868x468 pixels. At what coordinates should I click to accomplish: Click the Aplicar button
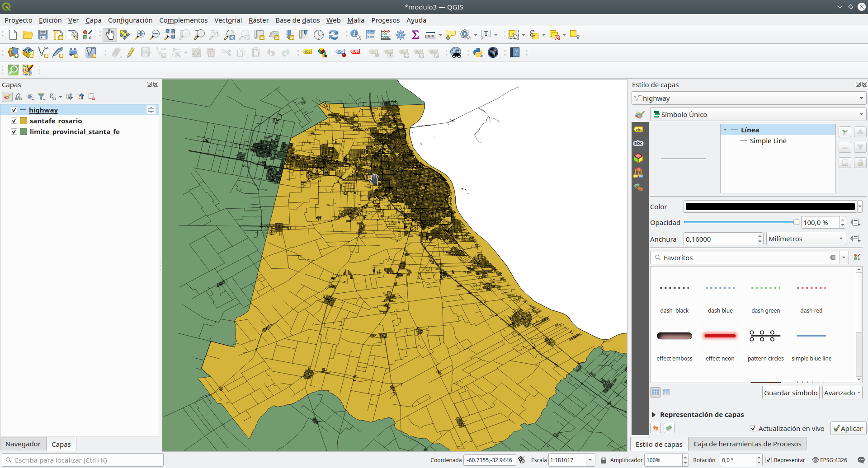pos(848,428)
